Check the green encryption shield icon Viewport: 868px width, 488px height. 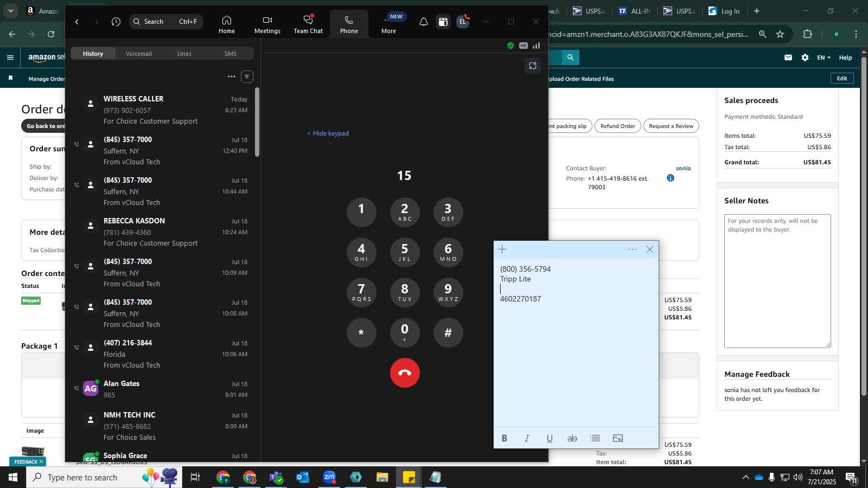510,46
